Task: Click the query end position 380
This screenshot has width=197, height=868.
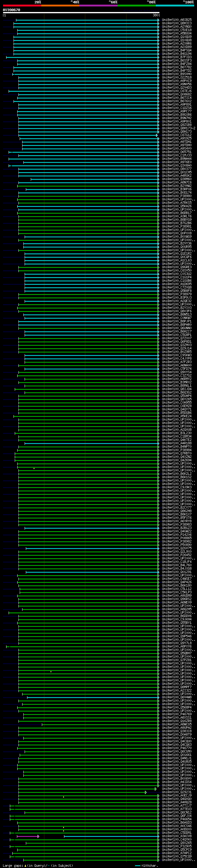Action: (x=155, y=15)
